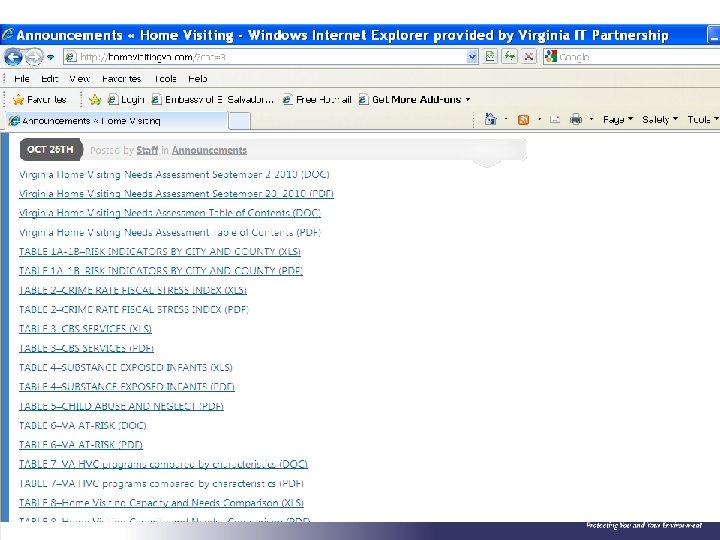Click in the Google search box
The width and height of the screenshot is (720, 540).
pos(638,57)
